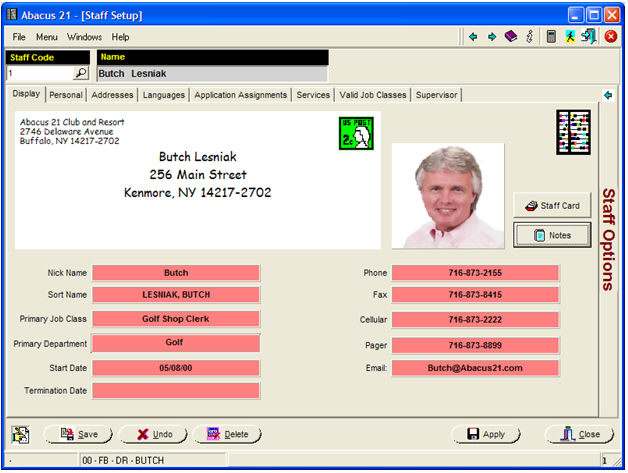Open the Windows menu

85,37
